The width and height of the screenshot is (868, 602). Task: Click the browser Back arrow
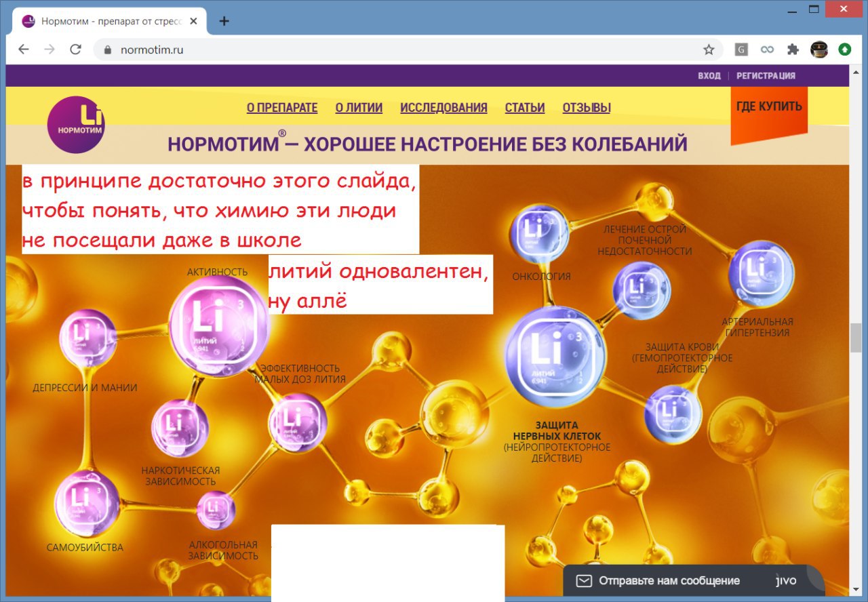24,49
